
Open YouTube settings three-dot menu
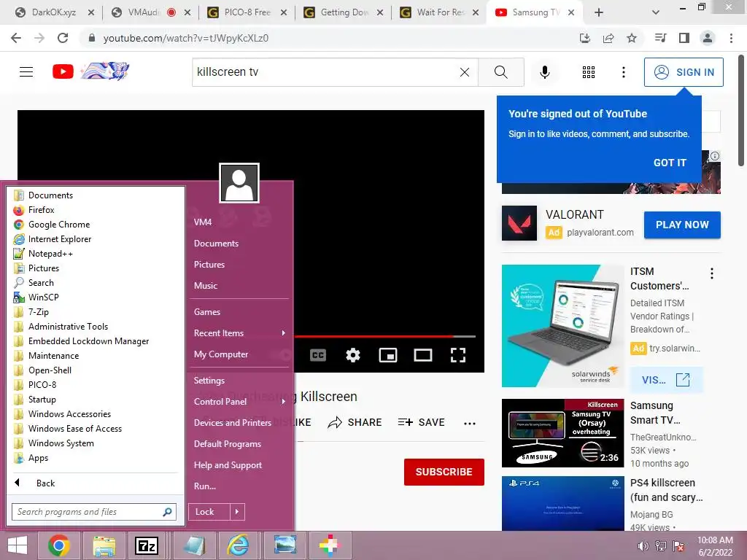pyautogui.click(x=623, y=72)
